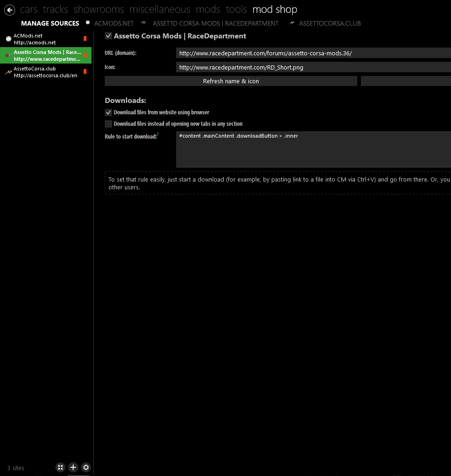
Task: Open settings via the gear icon
Action: coord(86,467)
